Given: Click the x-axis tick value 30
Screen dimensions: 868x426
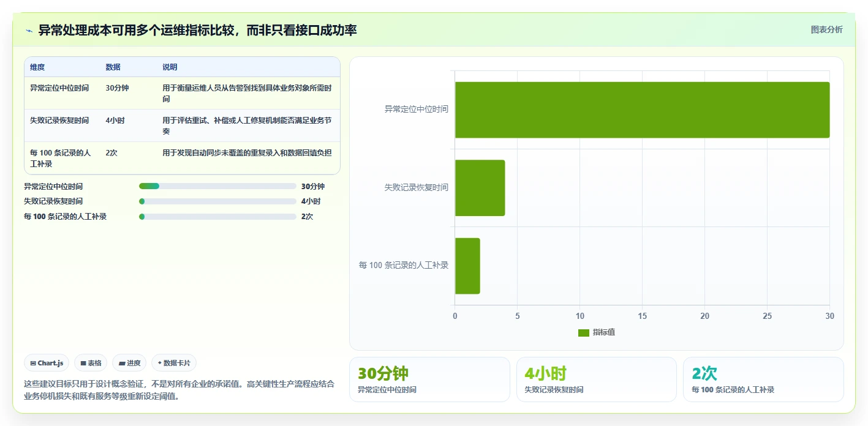Looking at the screenshot, I should (829, 316).
